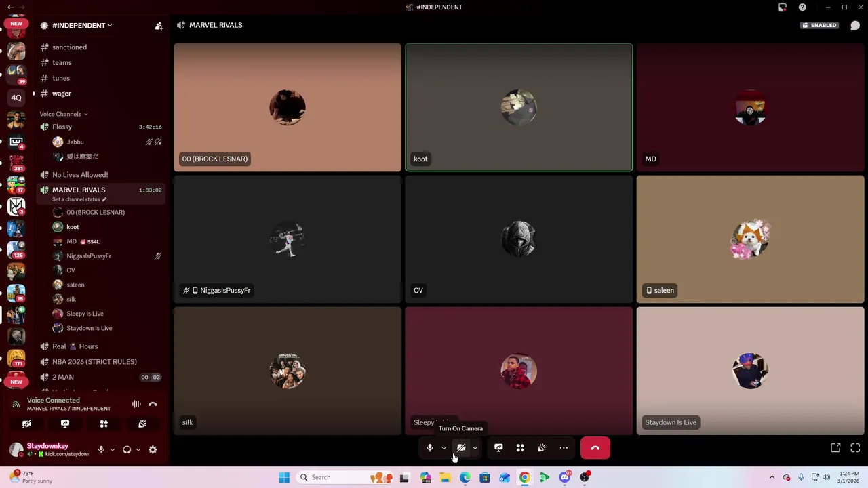
Task: Focus 00 (BROCK LESNAR) video tile
Action: (x=288, y=108)
